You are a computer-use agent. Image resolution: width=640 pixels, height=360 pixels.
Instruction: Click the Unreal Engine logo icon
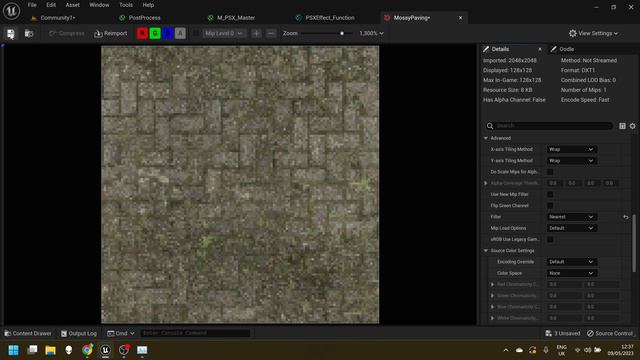click(11, 11)
